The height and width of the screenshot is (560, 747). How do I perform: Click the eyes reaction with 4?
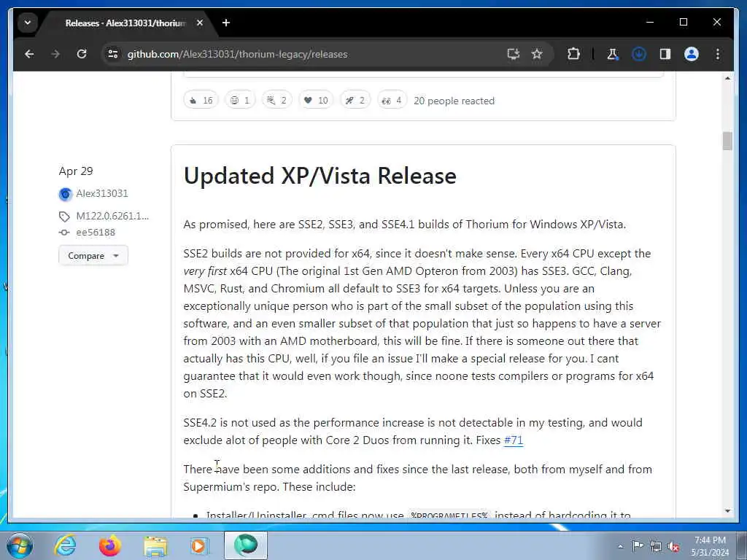pyautogui.click(x=392, y=101)
